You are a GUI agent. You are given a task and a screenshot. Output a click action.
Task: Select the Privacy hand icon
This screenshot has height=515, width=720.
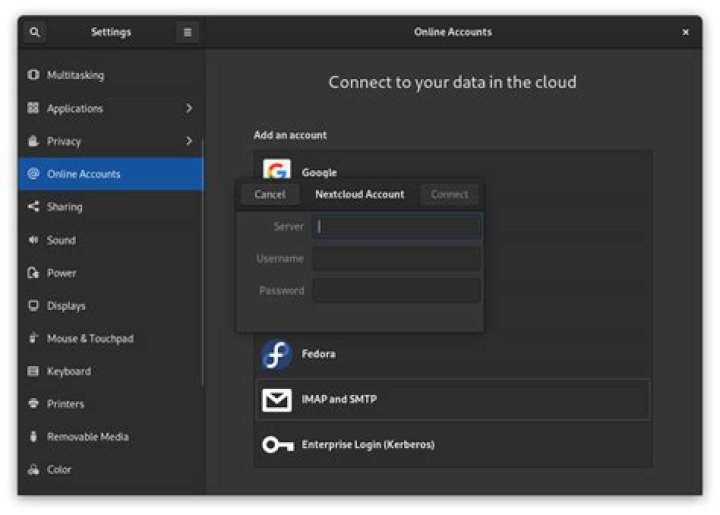point(33,141)
